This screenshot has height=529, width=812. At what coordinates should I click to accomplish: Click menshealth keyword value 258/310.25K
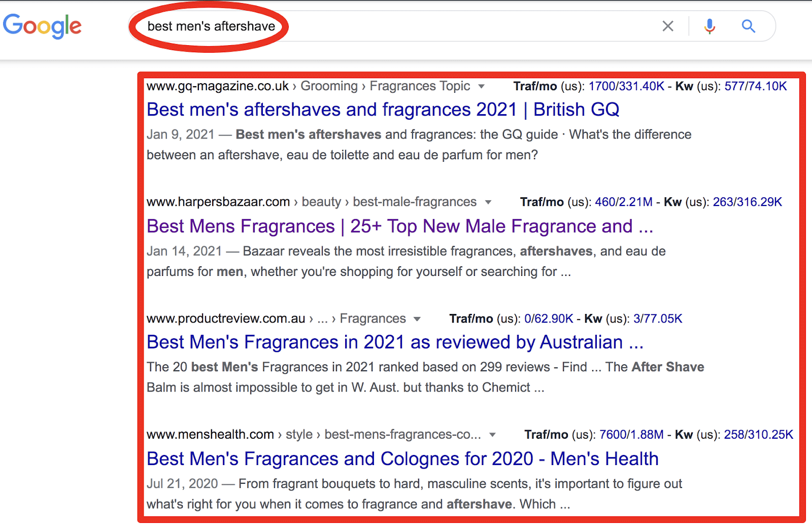coord(758,435)
